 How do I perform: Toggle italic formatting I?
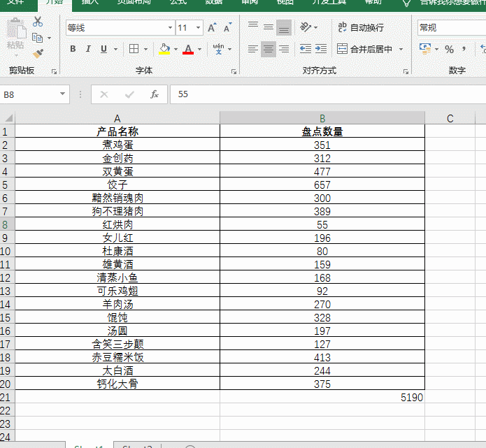pyautogui.click(x=88, y=49)
